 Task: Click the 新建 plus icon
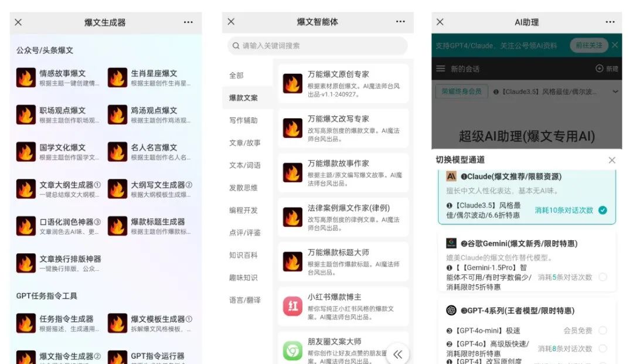pos(600,69)
